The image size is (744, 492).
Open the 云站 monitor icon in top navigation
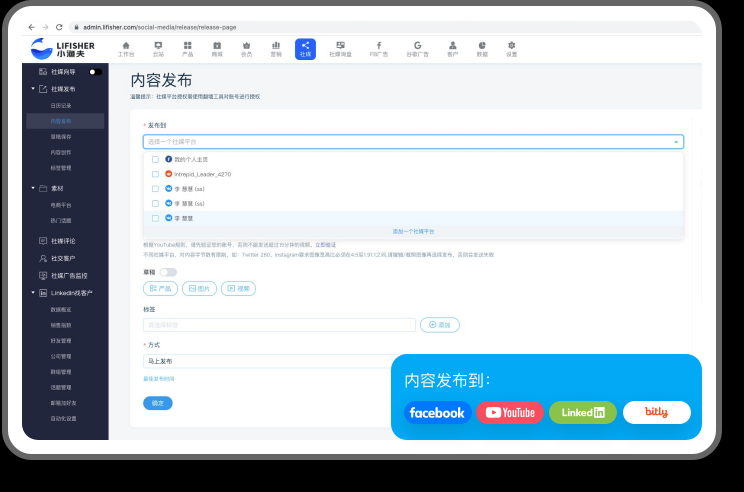click(158, 49)
